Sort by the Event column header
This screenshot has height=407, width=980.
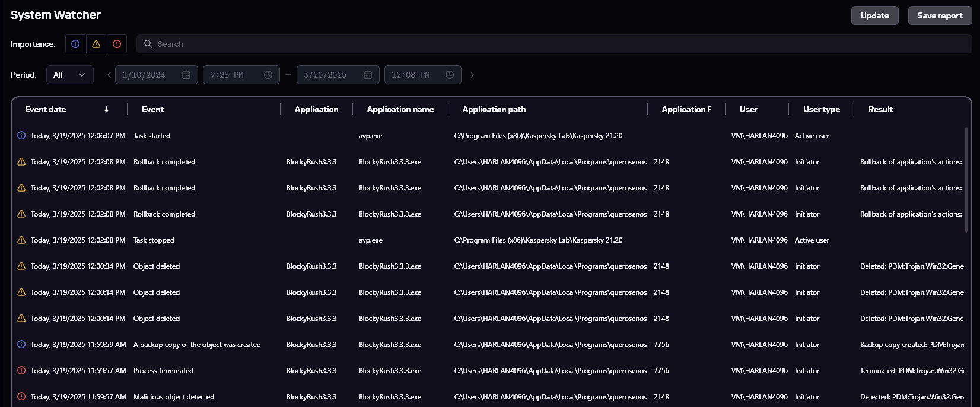152,109
